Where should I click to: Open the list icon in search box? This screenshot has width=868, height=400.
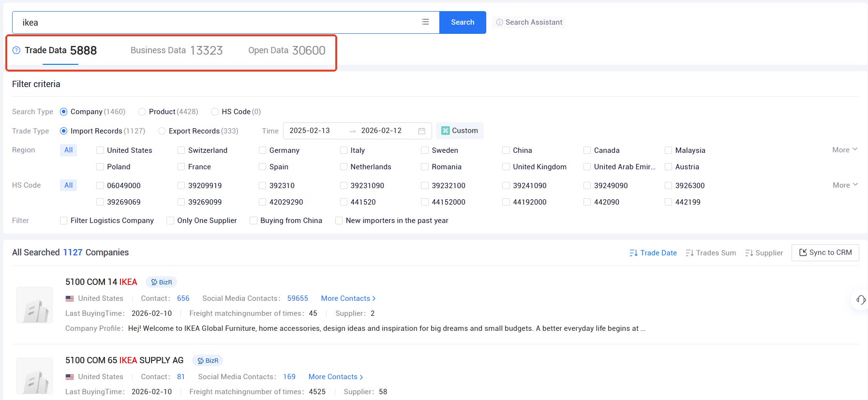point(425,22)
